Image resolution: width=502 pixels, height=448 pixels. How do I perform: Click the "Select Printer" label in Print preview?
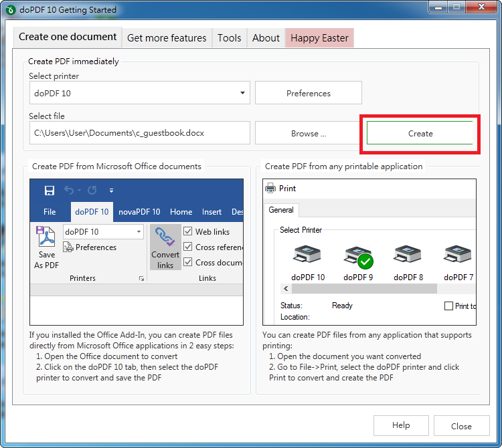[301, 230]
